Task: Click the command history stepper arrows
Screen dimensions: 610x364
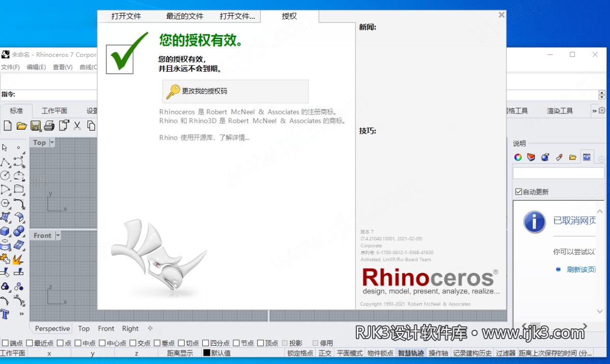Action: pyautogui.click(x=602, y=95)
